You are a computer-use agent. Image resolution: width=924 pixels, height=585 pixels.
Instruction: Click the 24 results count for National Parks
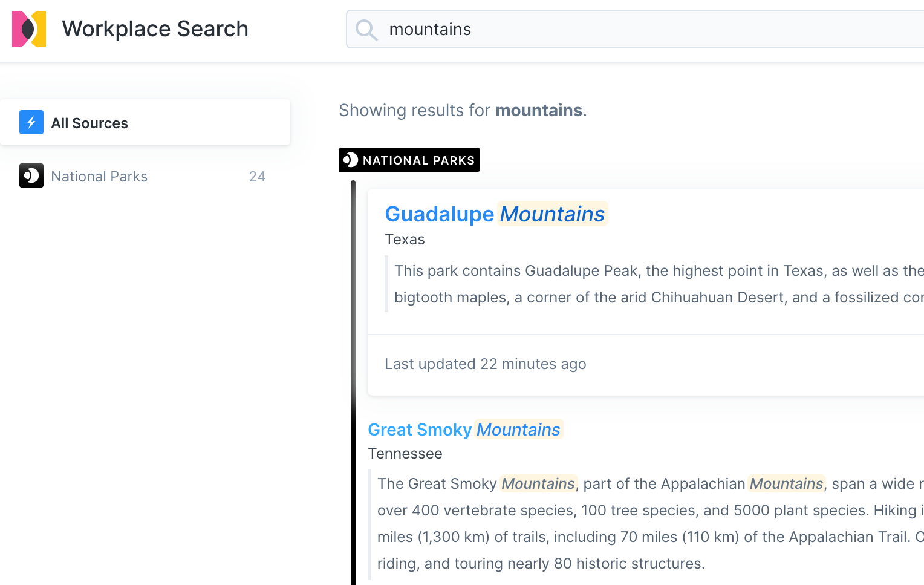pos(257,177)
